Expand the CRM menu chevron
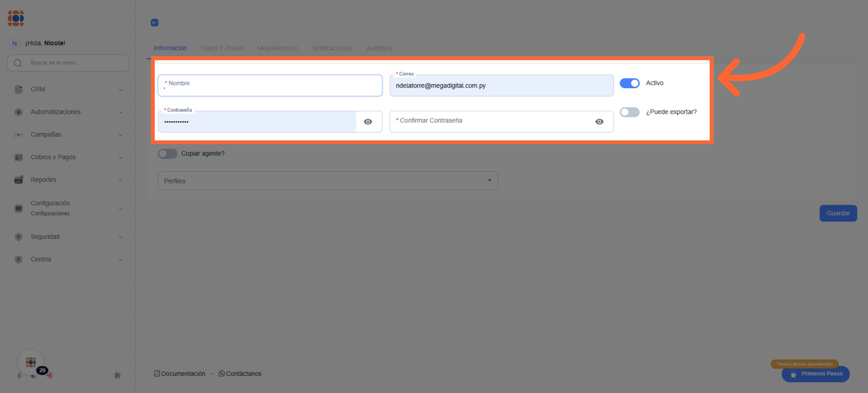This screenshot has width=868, height=393. click(121, 90)
